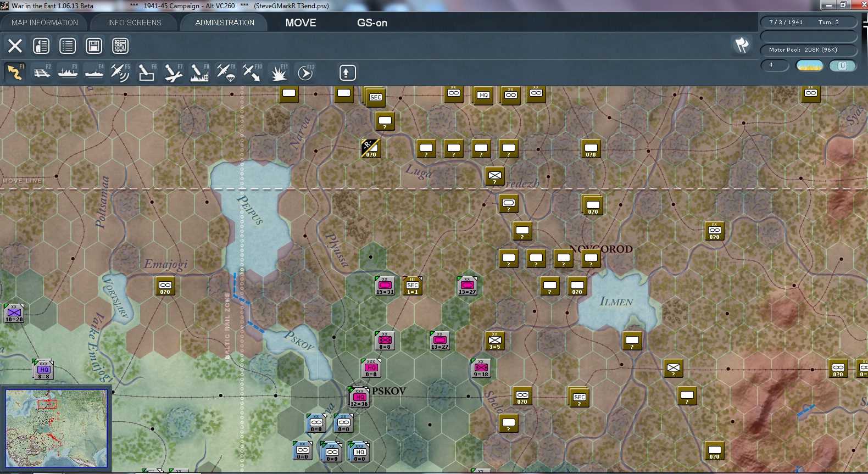This screenshot has height=474, width=868.
Task: Click the minimap overview thumbnail
Action: tap(56, 428)
